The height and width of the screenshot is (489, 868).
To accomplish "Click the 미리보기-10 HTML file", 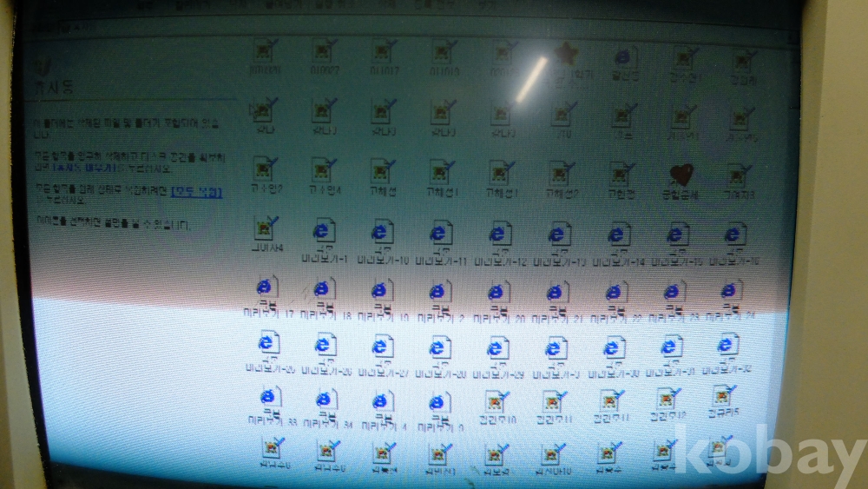I will pyautogui.click(x=381, y=234).
